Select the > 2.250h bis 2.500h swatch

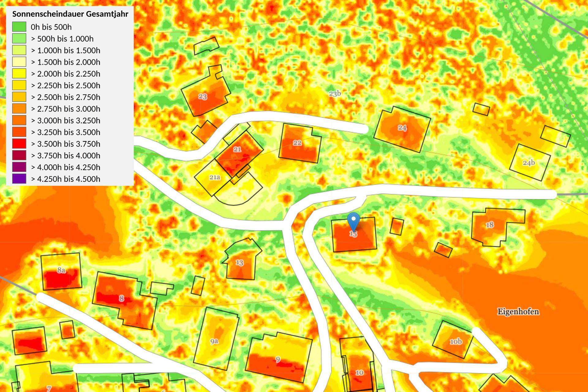pos(19,85)
